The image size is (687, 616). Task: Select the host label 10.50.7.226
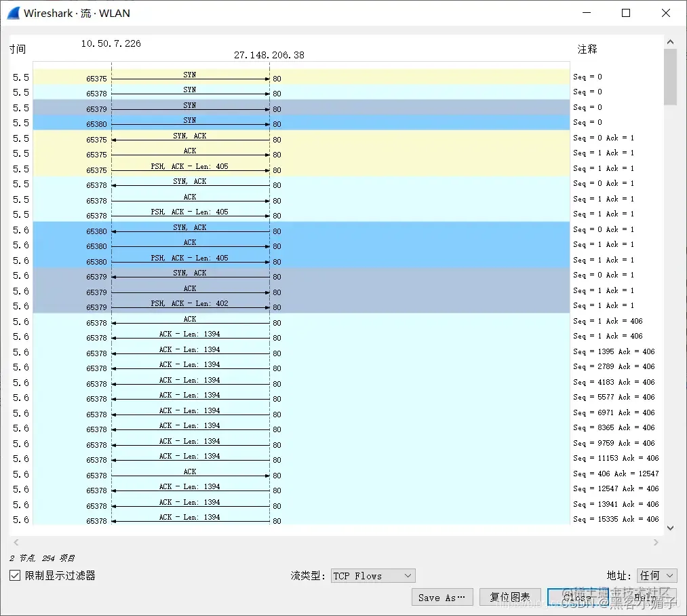pos(111,43)
